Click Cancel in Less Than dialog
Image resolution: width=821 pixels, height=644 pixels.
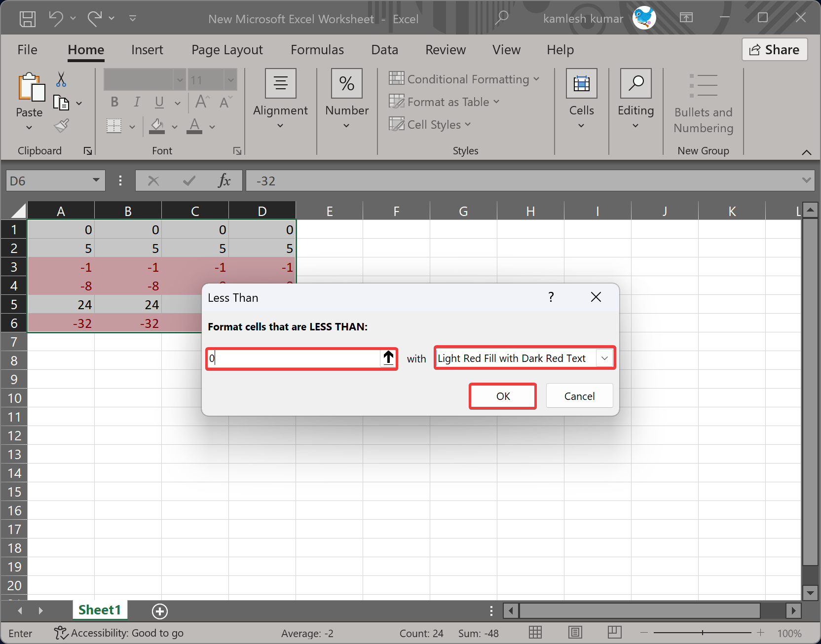pos(579,396)
